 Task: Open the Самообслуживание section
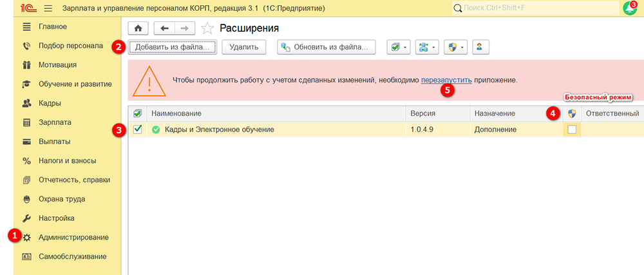73,256
